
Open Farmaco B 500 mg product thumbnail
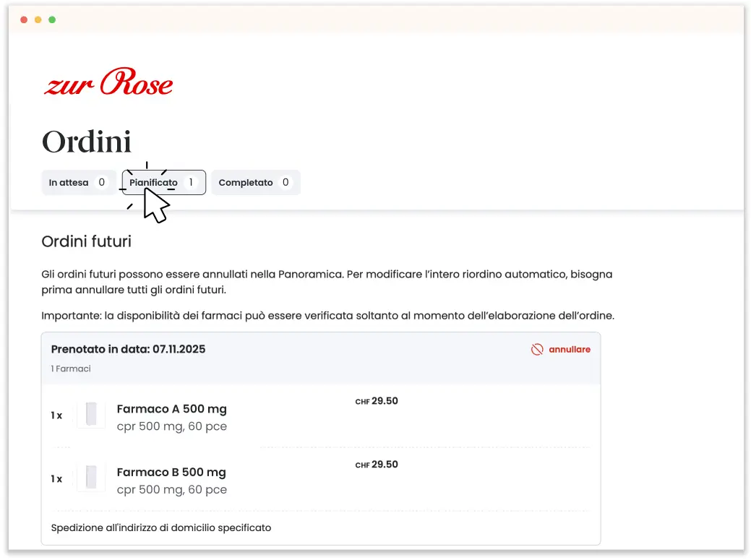(91, 478)
